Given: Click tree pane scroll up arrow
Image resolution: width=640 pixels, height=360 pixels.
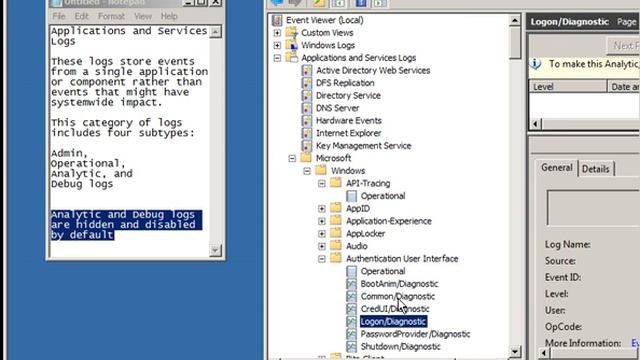Looking at the screenshot, I should 515,20.
